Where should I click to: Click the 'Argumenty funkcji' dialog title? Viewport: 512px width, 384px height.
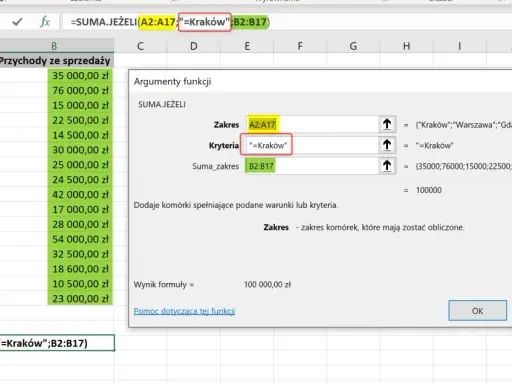pos(172,82)
